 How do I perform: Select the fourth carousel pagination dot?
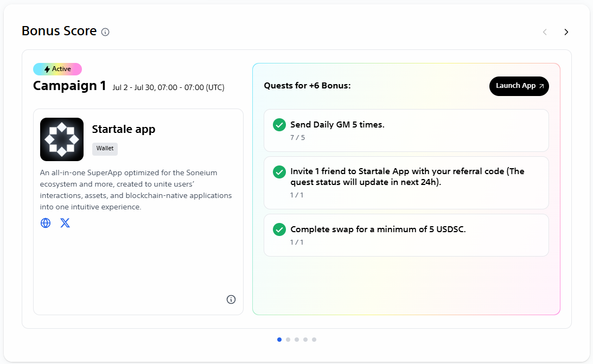[x=305, y=340]
